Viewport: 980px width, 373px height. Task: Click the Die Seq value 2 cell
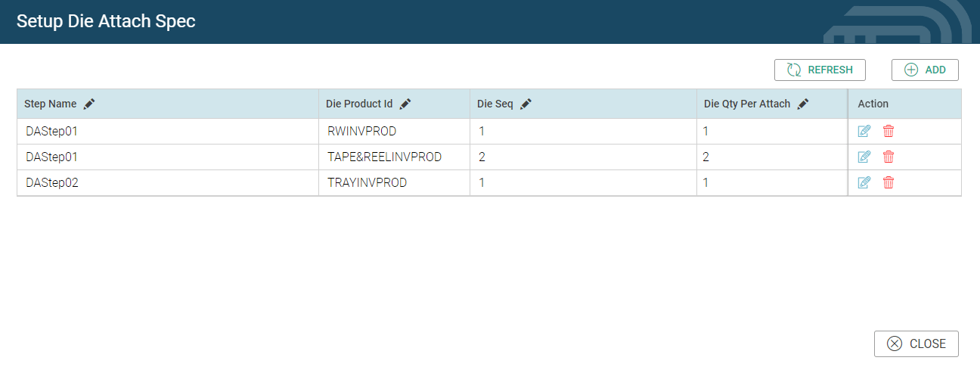(x=482, y=157)
